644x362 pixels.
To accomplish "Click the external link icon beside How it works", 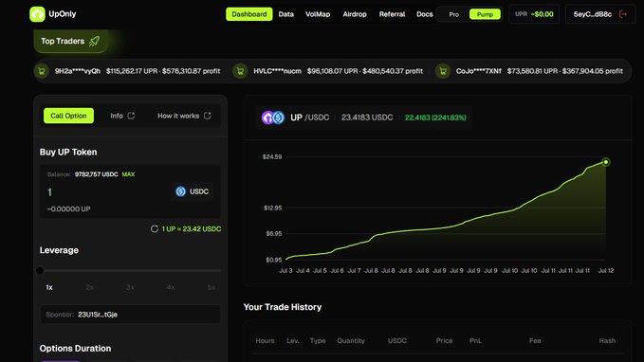I will (208, 116).
